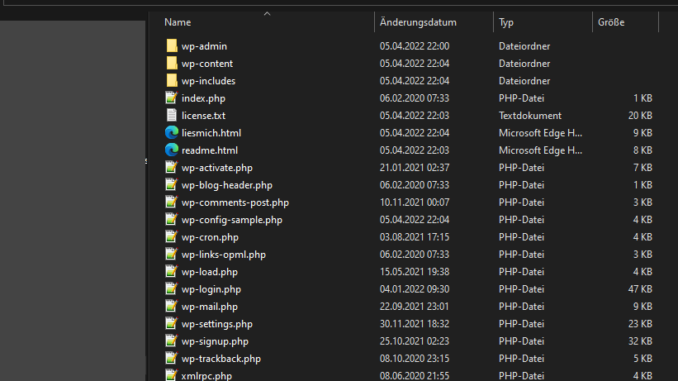Click Microsoft Edge type of liesmich.html
Screen dimensions: 678x381
(x=540, y=133)
